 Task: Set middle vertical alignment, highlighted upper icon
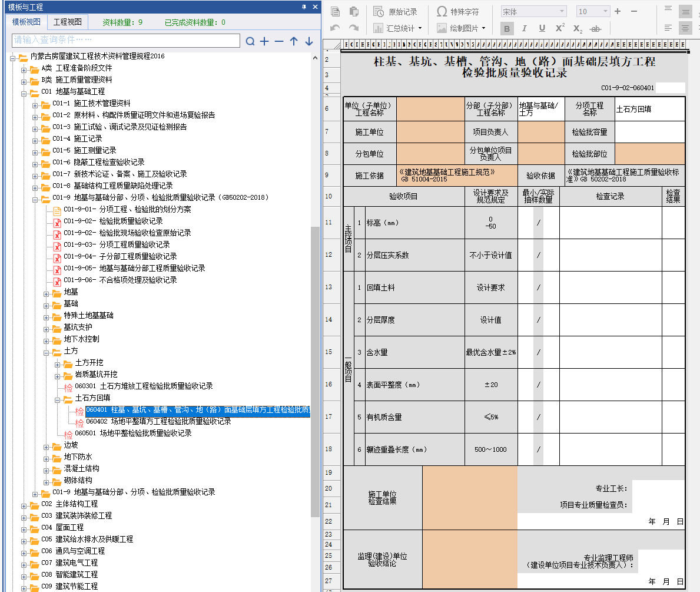685,12
